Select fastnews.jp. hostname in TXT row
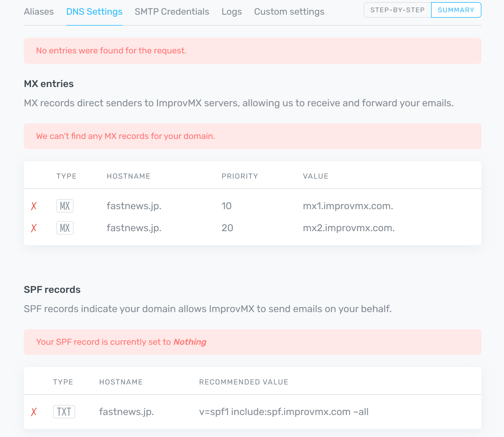This screenshot has height=437, width=504. (126, 412)
